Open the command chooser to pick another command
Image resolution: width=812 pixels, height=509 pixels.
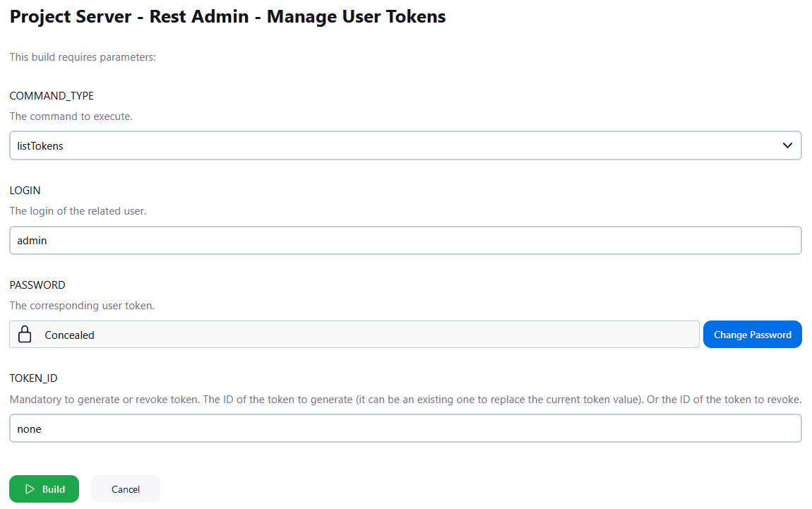(x=406, y=145)
